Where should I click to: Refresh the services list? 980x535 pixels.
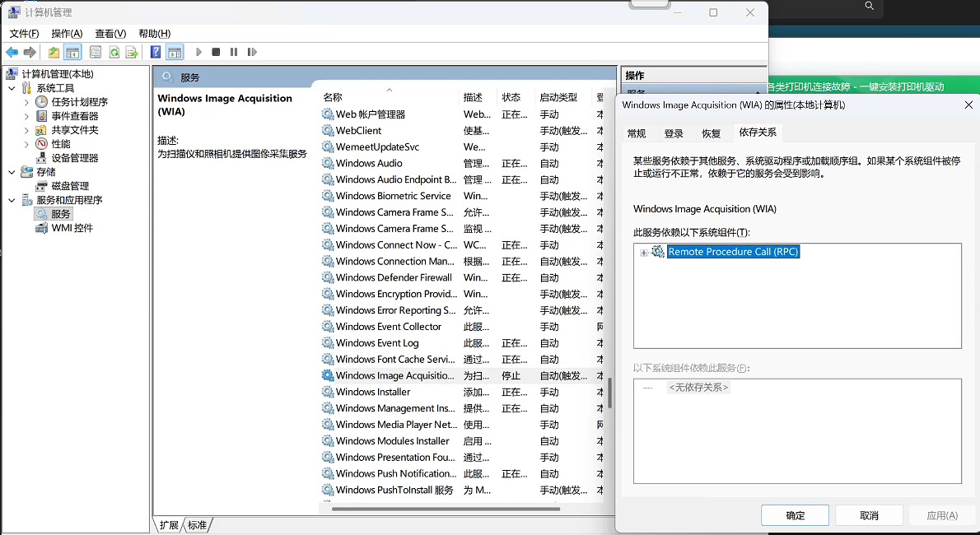115,51
